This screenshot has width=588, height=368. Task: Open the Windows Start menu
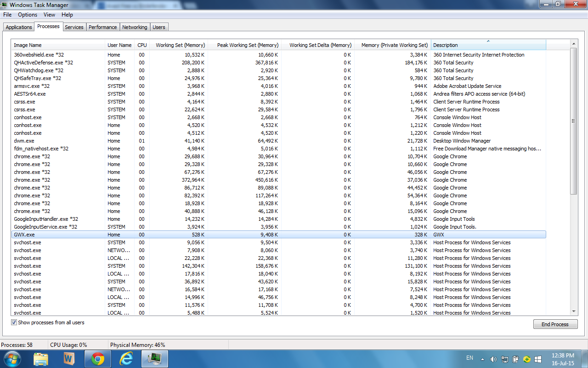coord(12,359)
